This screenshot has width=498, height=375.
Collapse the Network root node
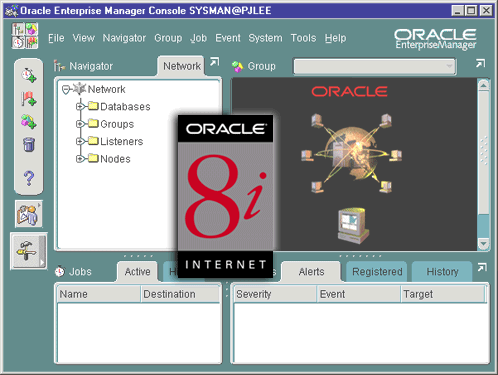point(66,89)
